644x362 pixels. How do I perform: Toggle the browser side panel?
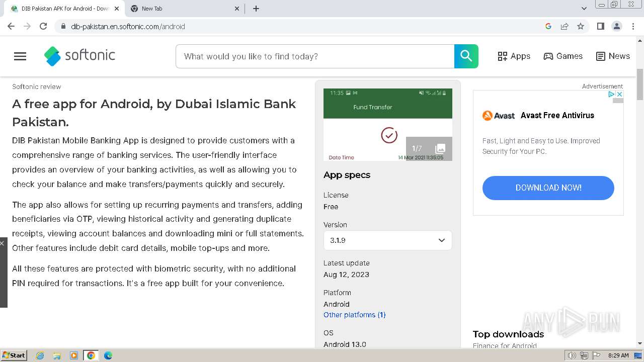point(600,26)
